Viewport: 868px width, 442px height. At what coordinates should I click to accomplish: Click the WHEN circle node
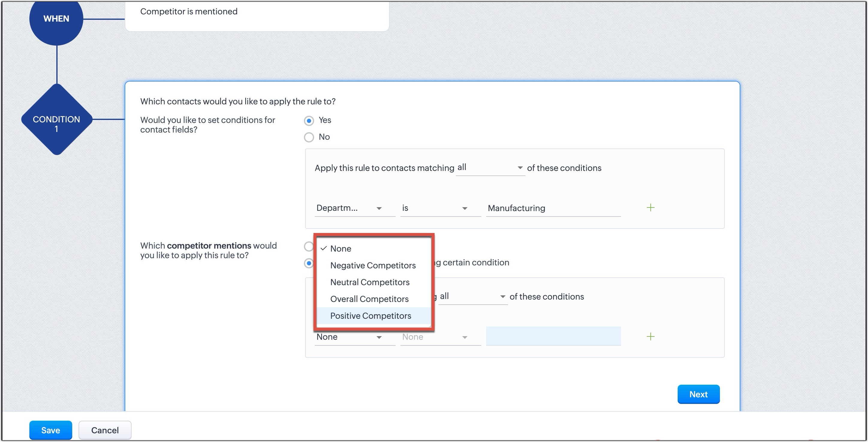pos(56,19)
